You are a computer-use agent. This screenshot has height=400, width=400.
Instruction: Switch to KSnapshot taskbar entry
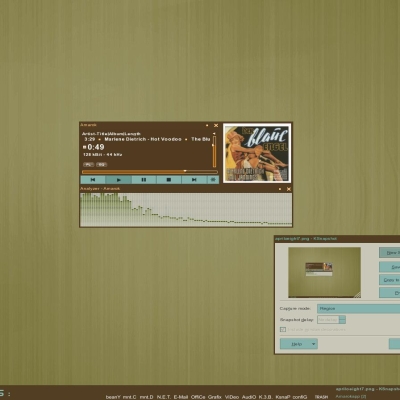(x=368, y=389)
